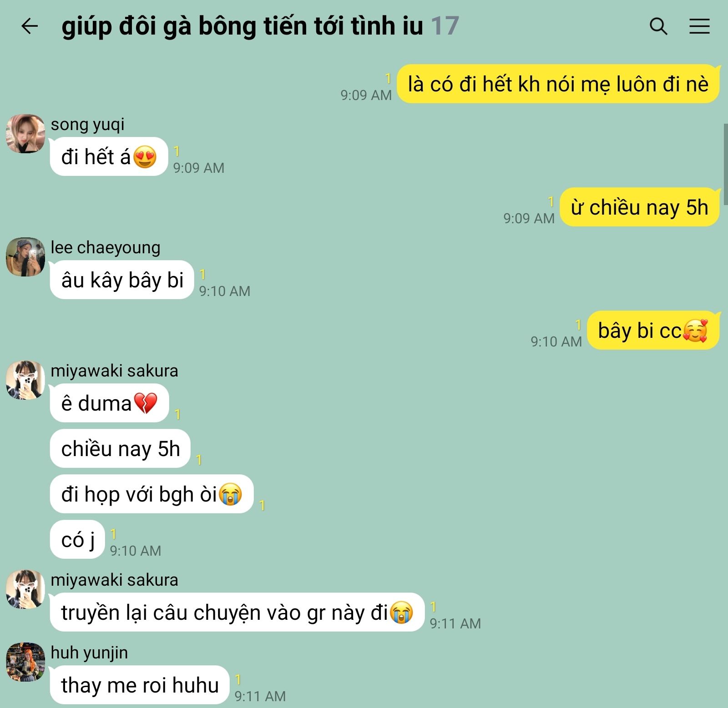
Task: Tap the message 'âu kây bây bi'
Action: tap(122, 280)
